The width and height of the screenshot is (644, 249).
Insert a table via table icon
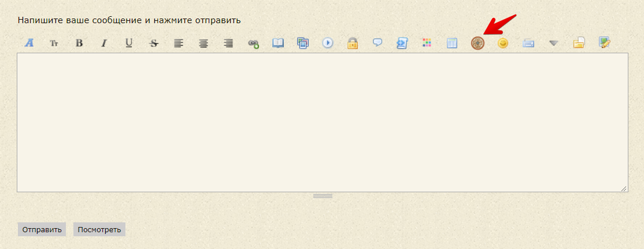[x=452, y=43]
